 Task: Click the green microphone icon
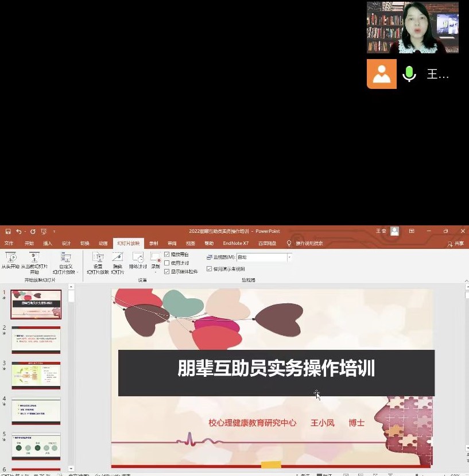point(409,74)
